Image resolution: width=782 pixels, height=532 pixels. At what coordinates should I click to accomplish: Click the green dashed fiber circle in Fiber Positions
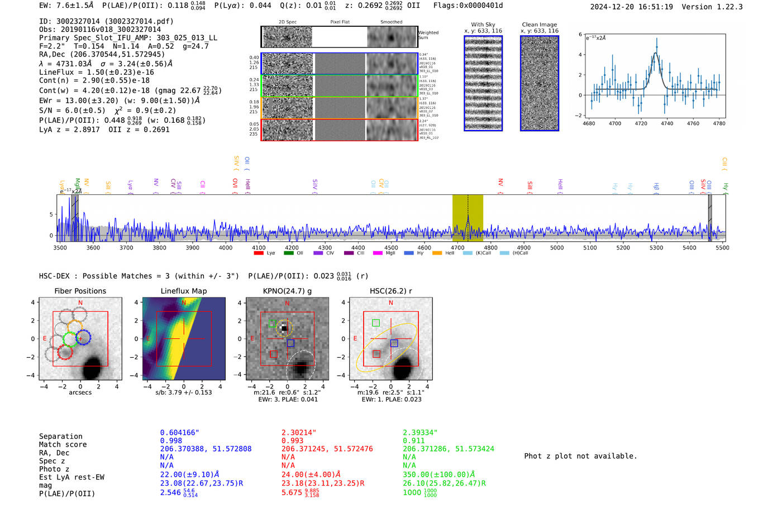coord(70,339)
